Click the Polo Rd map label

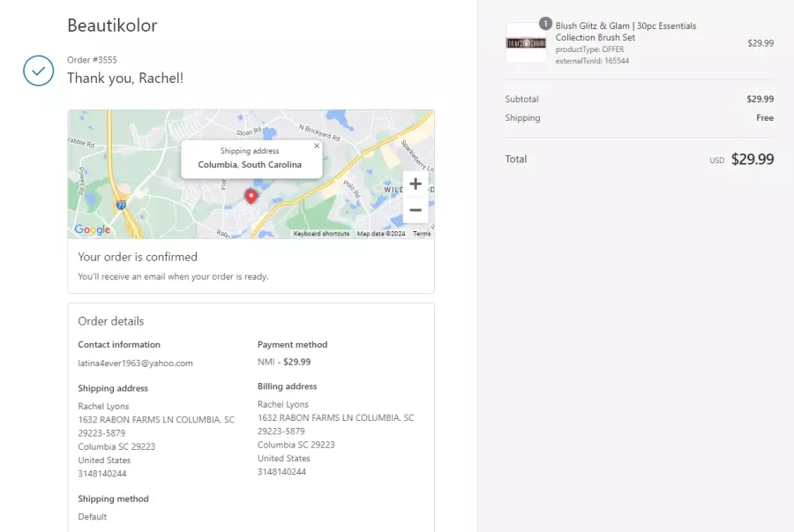pos(351,188)
